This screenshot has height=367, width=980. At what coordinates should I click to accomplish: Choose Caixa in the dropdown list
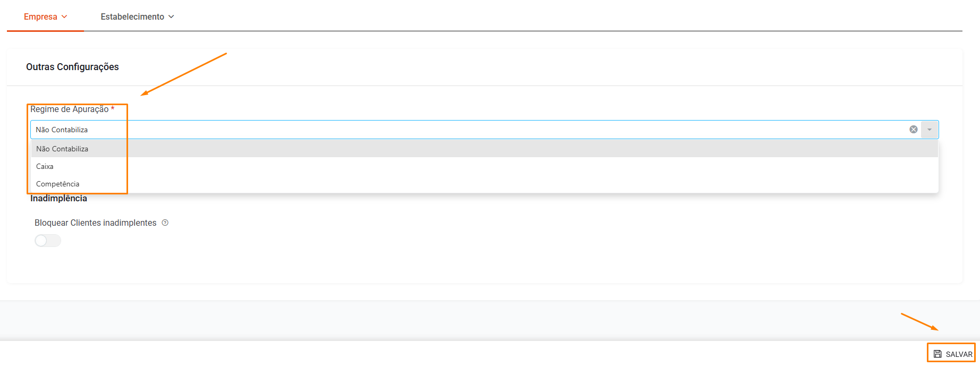pyautogui.click(x=45, y=166)
